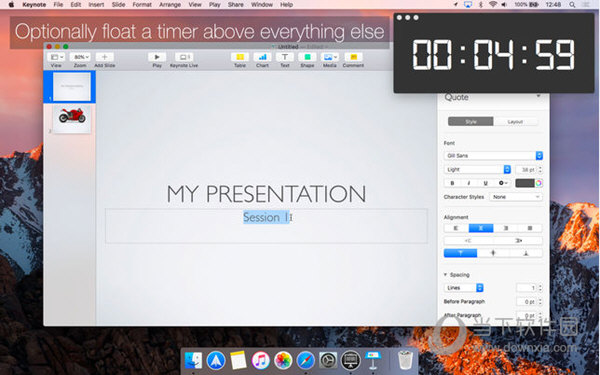Align text to the top vertically
Image resolution: width=600 pixels, height=375 pixels.
(x=460, y=253)
